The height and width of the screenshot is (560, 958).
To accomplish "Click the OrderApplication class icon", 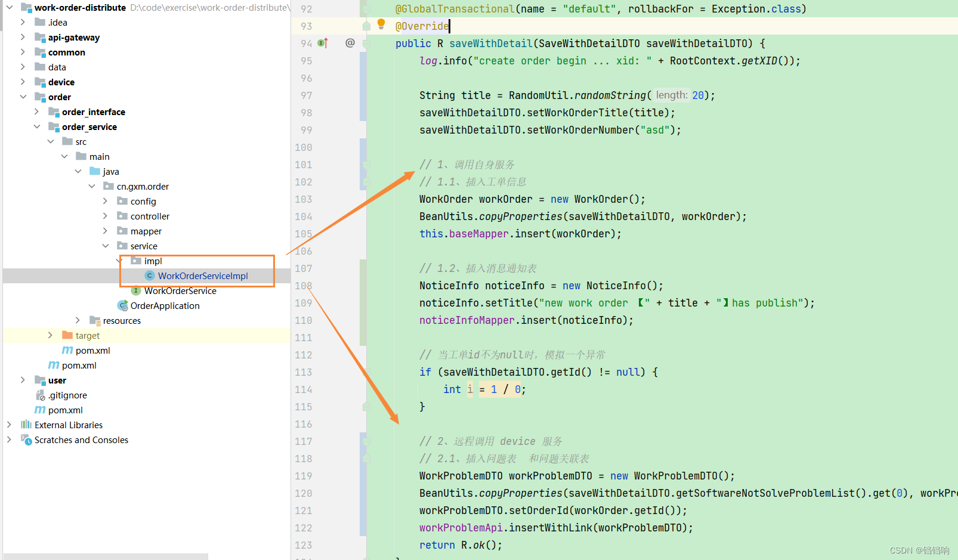I will 123,305.
